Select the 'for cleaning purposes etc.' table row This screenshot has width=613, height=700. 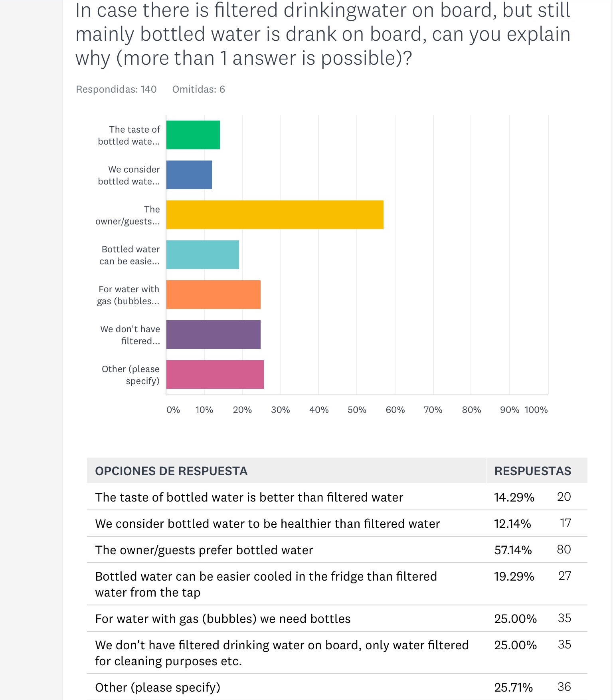(282, 652)
